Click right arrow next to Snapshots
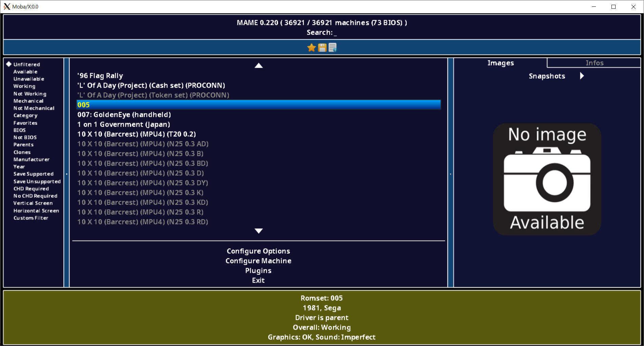This screenshot has height=346, width=644. point(582,76)
